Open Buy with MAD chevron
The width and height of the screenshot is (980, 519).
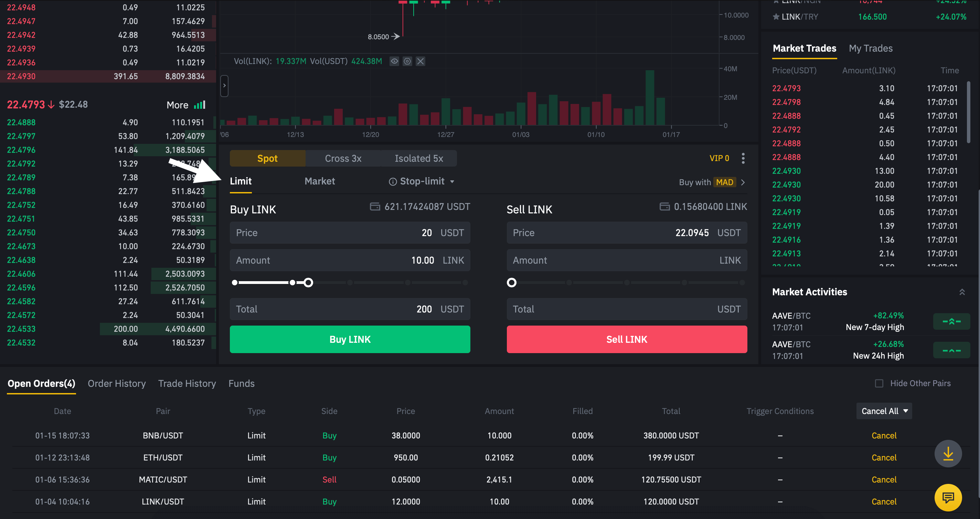743,182
